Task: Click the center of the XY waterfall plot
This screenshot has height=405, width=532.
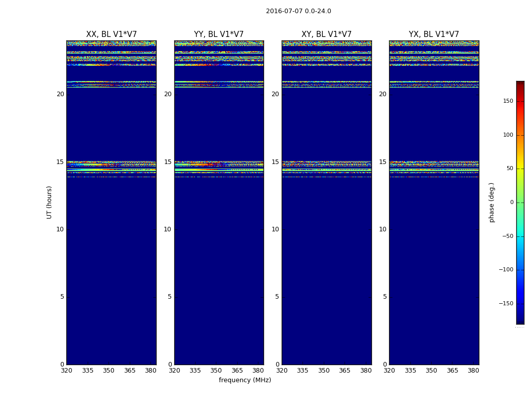Action: pos(326,202)
